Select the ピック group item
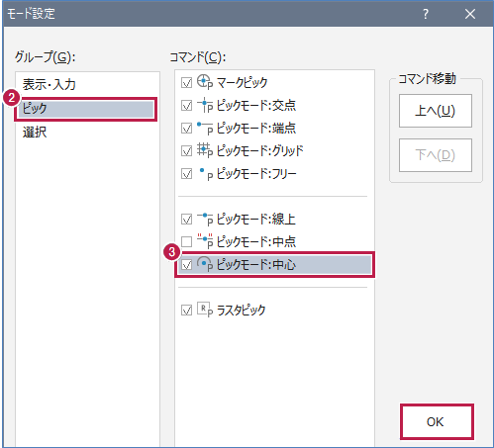The width and height of the screenshot is (494, 448). (x=86, y=109)
